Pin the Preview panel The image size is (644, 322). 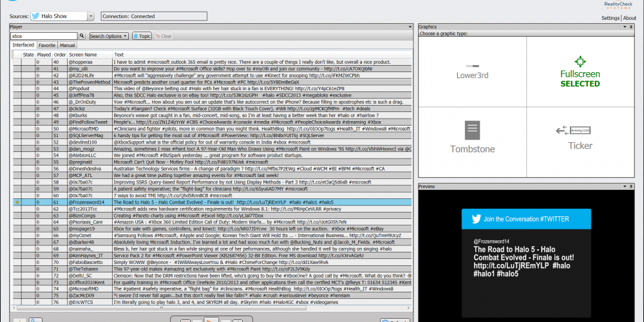tap(631, 187)
